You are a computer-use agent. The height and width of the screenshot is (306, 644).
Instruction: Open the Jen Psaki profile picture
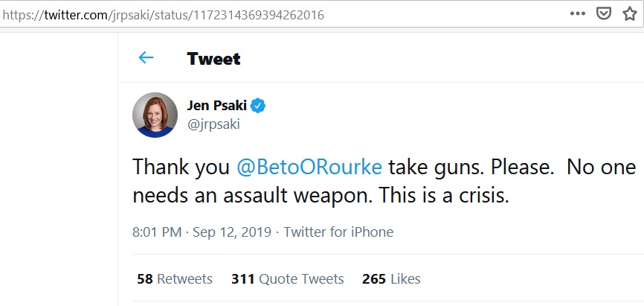[155, 115]
